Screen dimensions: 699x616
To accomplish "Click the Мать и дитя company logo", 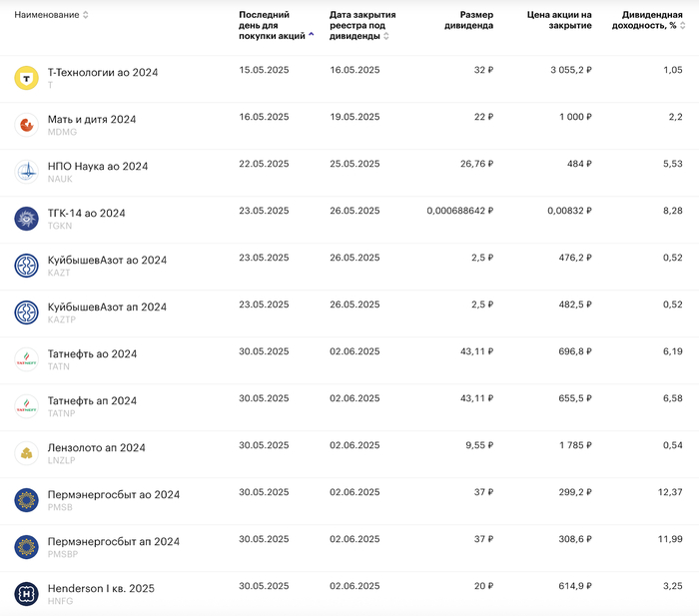I will [26, 125].
